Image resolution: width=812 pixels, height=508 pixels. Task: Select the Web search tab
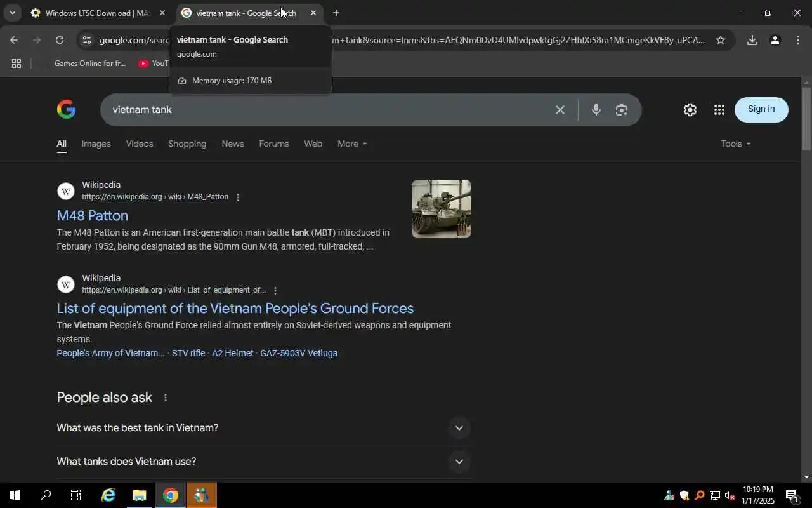[313, 144]
